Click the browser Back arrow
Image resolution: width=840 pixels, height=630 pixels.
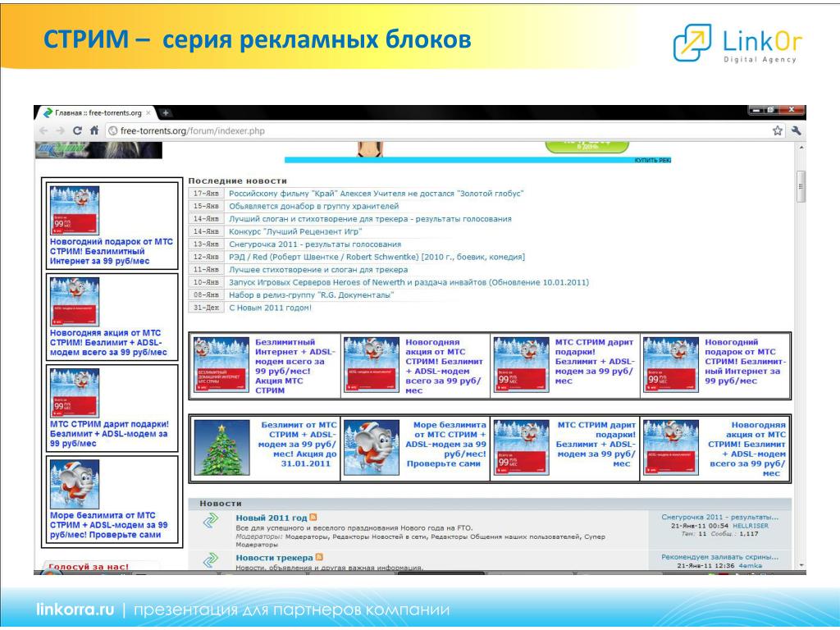pos(44,130)
